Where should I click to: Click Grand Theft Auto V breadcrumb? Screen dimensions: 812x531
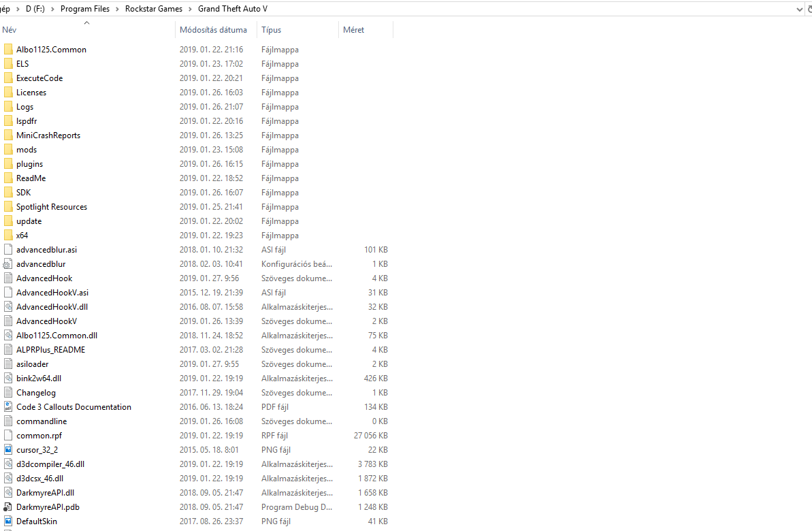(233, 9)
